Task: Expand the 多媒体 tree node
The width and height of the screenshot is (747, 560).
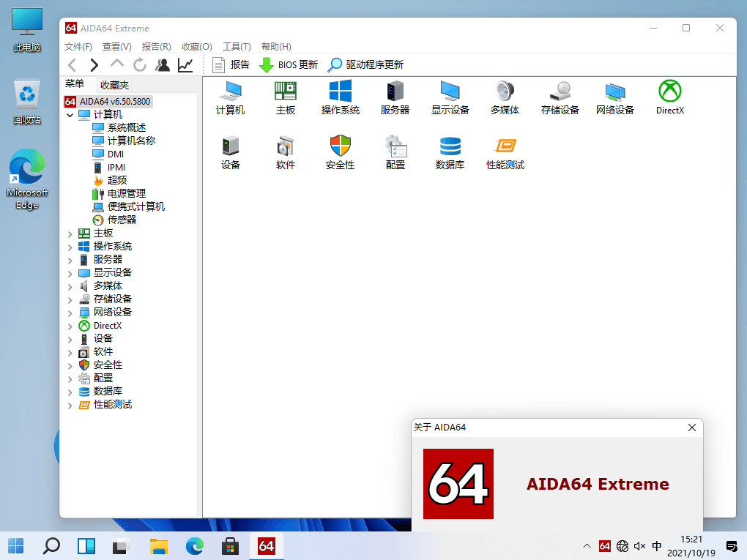Action: (70, 286)
